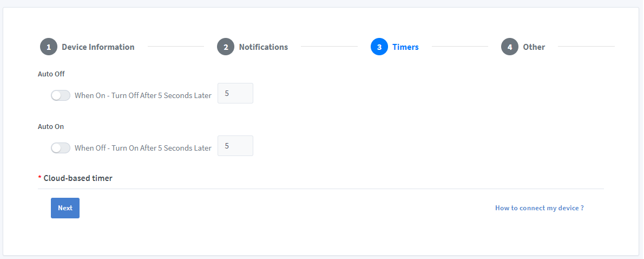
Task: Enable the Auto On toggle switch
Action: 61,148
